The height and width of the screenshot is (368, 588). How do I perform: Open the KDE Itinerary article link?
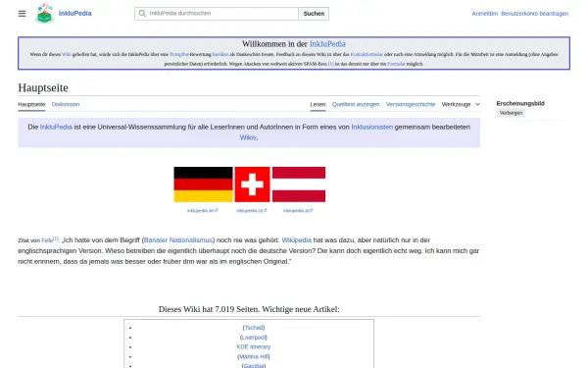coord(254,347)
